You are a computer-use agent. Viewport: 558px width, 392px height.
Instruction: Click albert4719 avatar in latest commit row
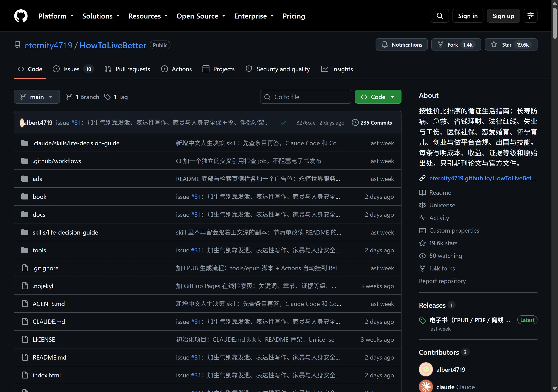pyautogui.click(x=22, y=123)
